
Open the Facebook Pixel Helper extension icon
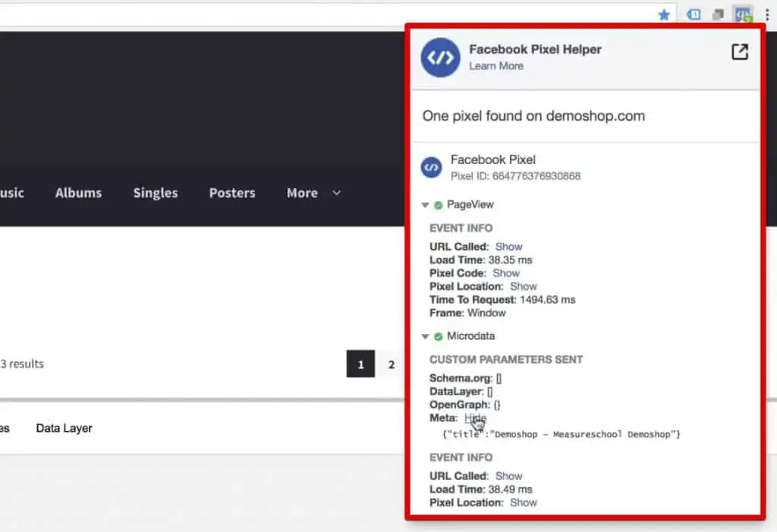pos(743,14)
